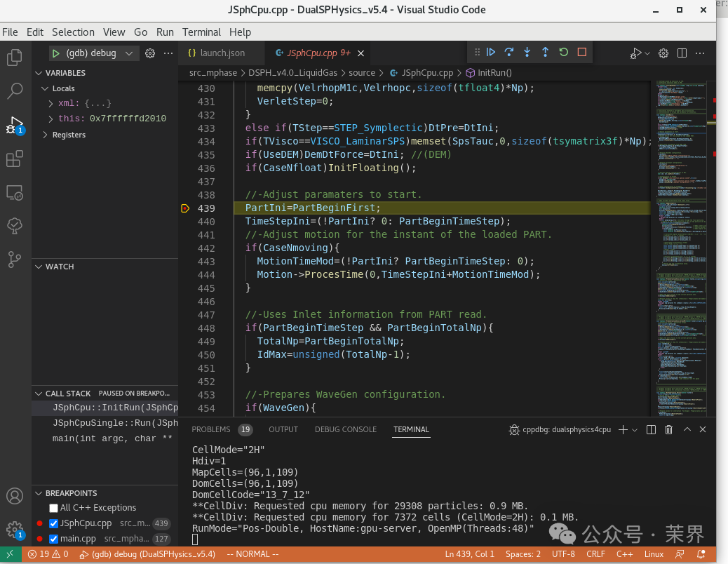728x564 pixels.
Task: Stop the debug session
Action: pos(581,52)
